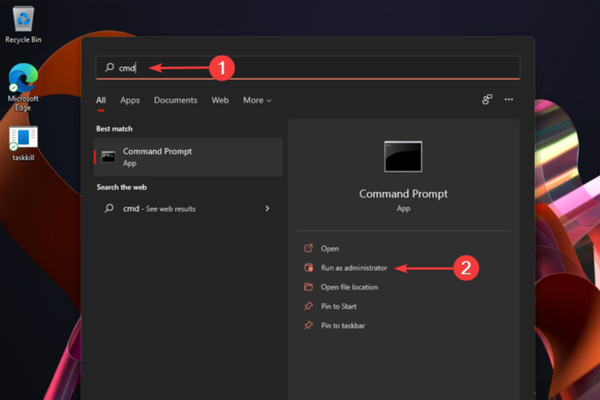Click the Open file location folder icon
Screen dimensions: 600x400
coord(308,287)
